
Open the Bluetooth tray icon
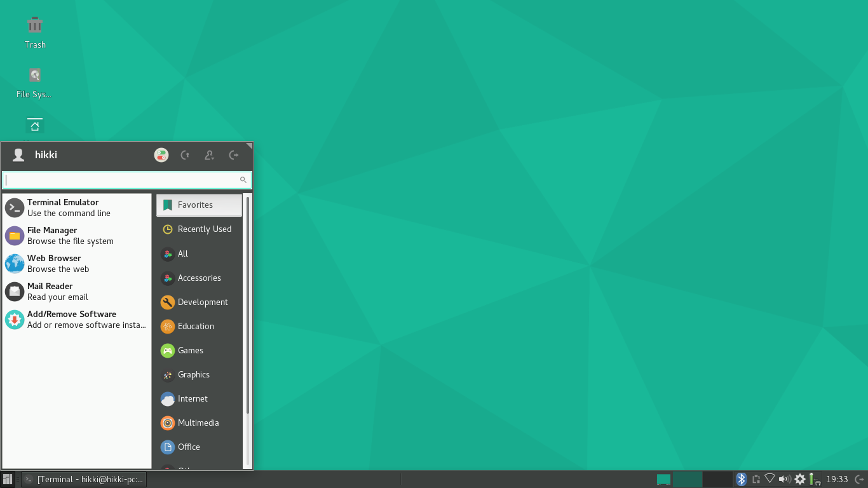[x=741, y=478]
